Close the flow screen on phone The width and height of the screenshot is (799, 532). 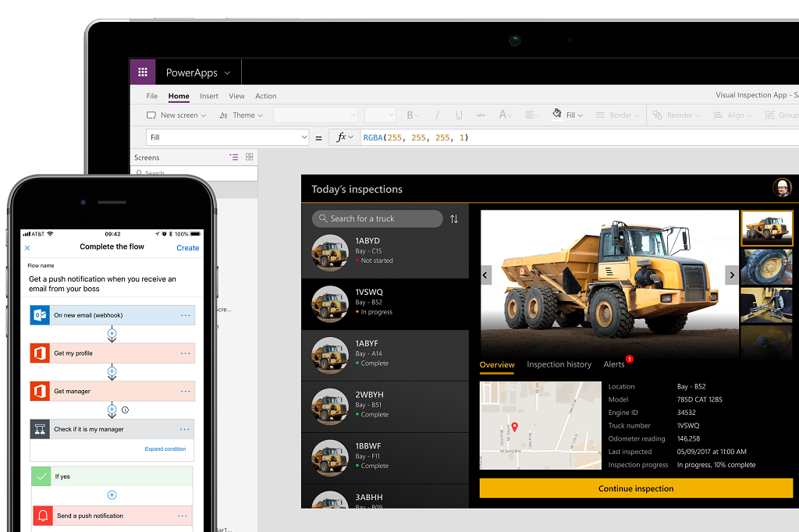click(27, 247)
